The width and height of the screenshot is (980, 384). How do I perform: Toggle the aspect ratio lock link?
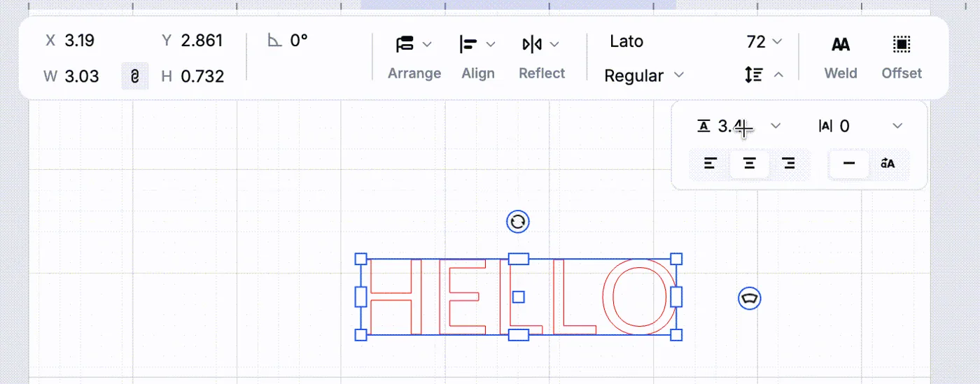(x=135, y=76)
